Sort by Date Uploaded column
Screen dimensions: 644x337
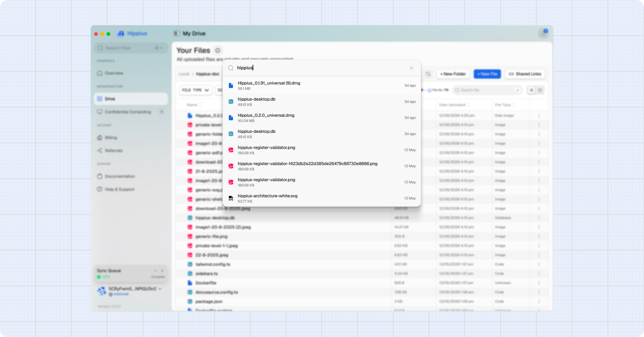click(x=454, y=105)
